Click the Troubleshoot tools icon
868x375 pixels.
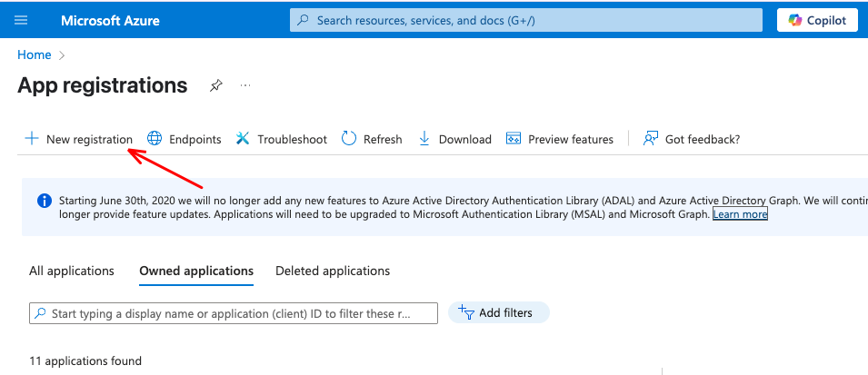[243, 139]
